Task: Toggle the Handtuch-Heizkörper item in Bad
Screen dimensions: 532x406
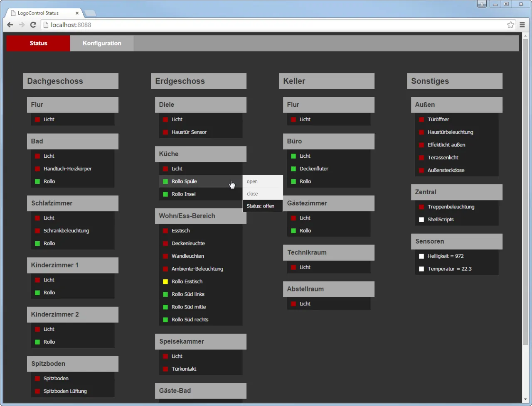Action: pyautogui.click(x=67, y=169)
